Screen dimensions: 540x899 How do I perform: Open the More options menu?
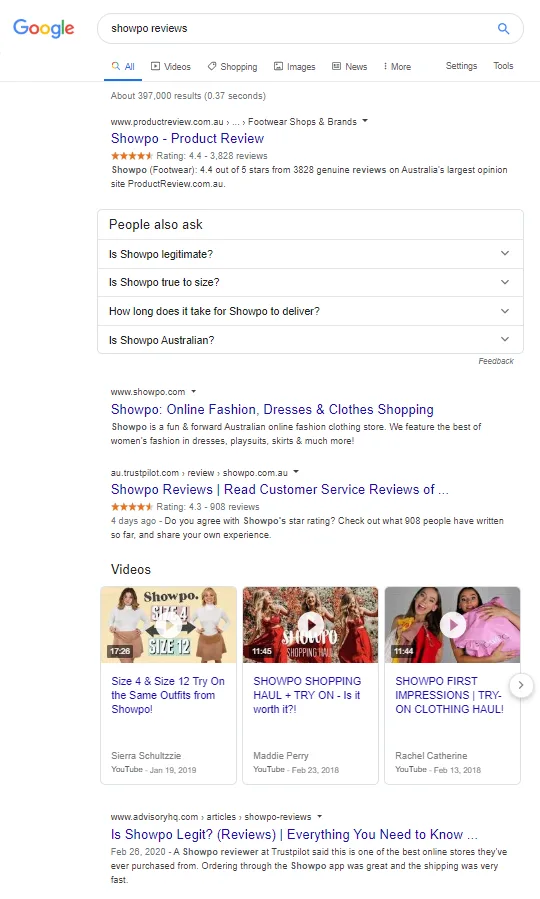pos(397,67)
